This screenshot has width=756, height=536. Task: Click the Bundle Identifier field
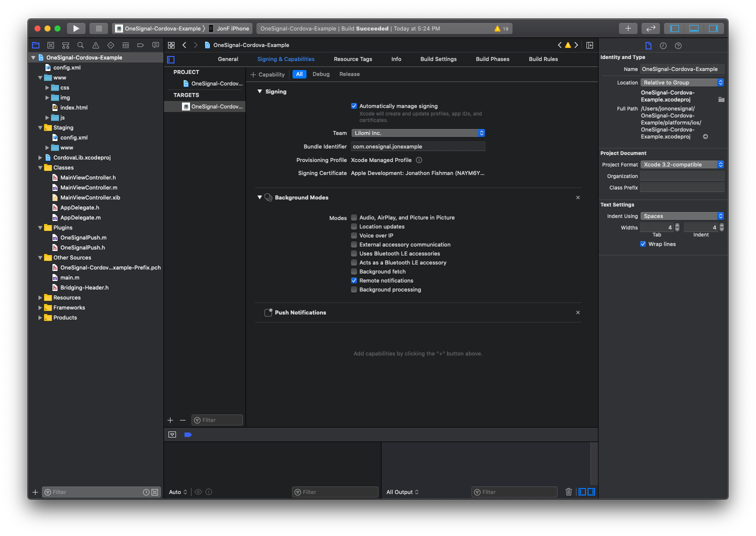418,146
